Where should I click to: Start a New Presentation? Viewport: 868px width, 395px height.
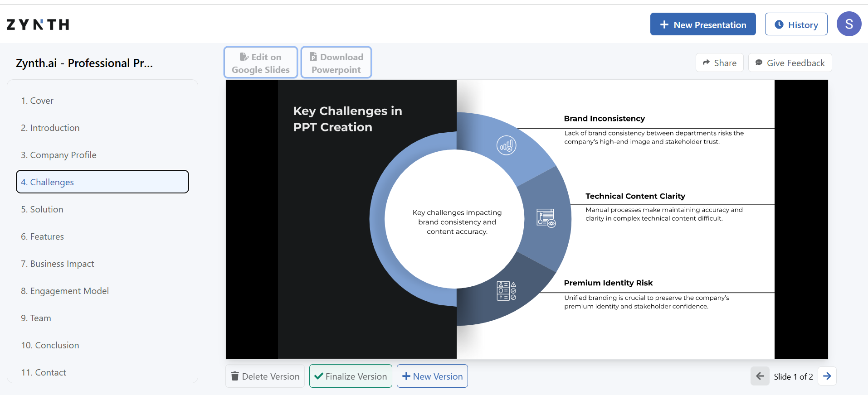pos(702,24)
